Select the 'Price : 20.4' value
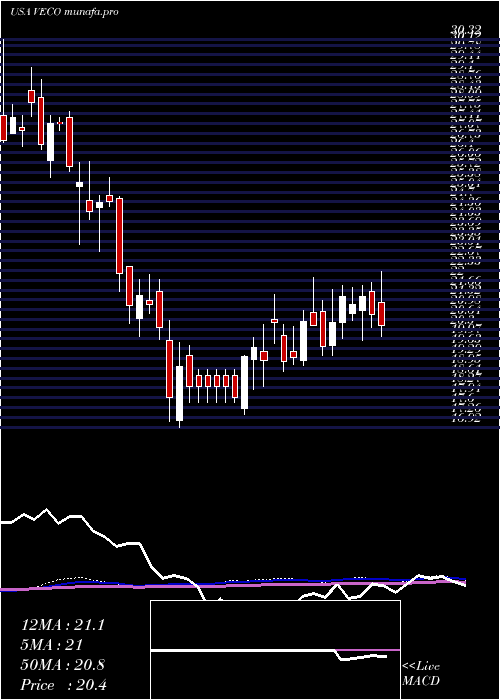The height and width of the screenshot is (700, 500). (x=63, y=685)
